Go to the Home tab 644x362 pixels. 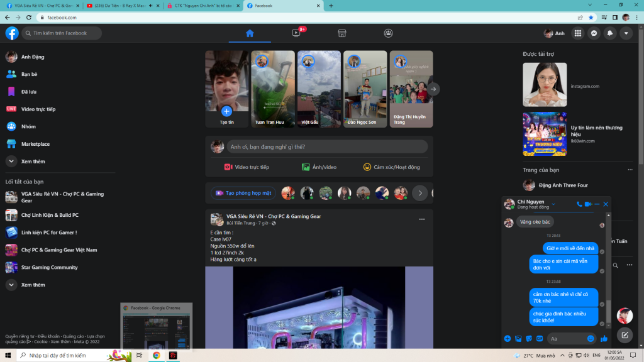pyautogui.click(x=250, y=33)
